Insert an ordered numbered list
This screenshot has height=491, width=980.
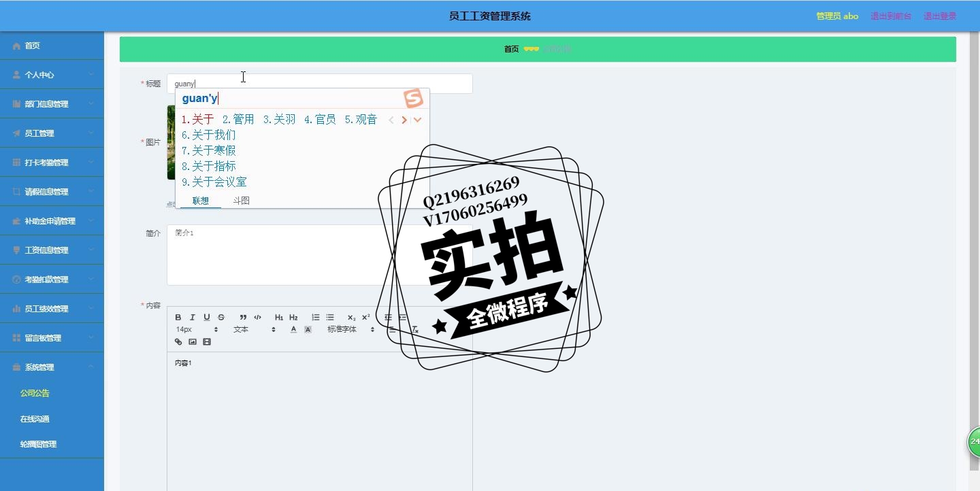[316, 318]
